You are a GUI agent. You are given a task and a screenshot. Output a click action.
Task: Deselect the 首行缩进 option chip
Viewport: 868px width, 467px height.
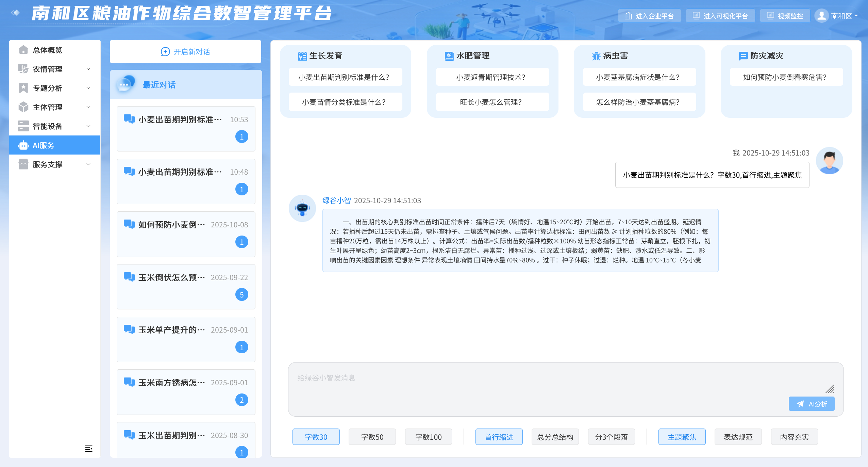499,437
